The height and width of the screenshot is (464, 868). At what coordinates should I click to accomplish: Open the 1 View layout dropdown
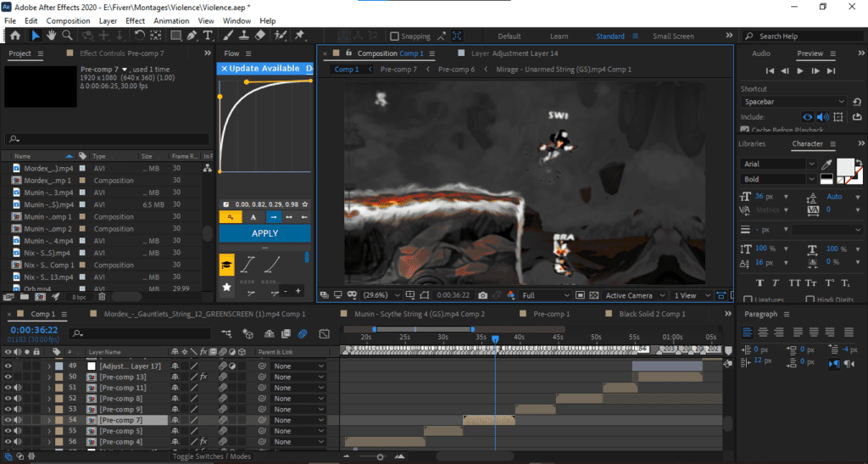point(692,295)
